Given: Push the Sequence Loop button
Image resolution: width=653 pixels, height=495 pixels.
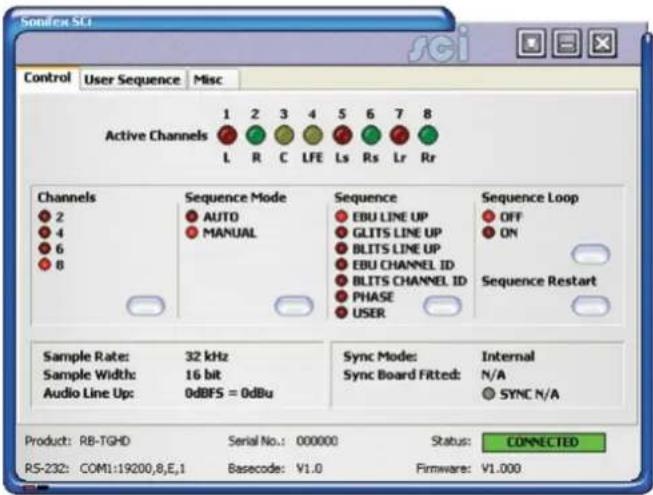Looking at the screenshot, I should pos(591,254).
